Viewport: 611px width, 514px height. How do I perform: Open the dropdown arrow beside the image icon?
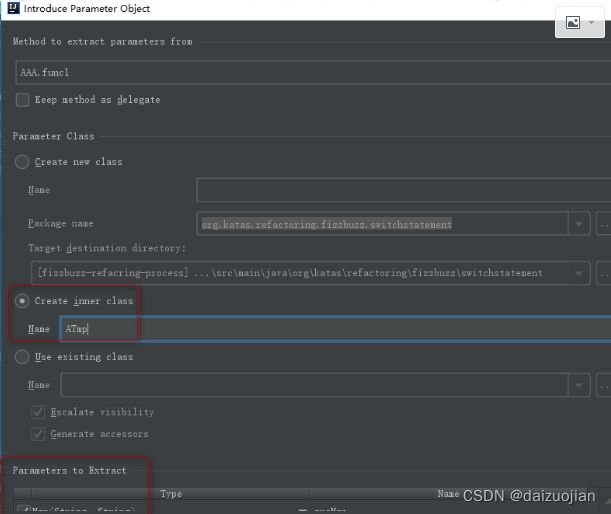coord(592,23)
